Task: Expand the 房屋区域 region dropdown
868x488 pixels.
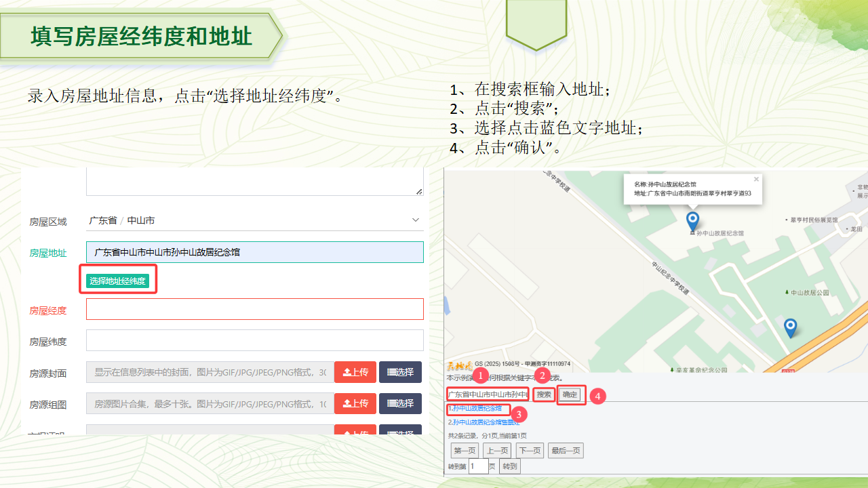Action: click(x=415, y=220)
